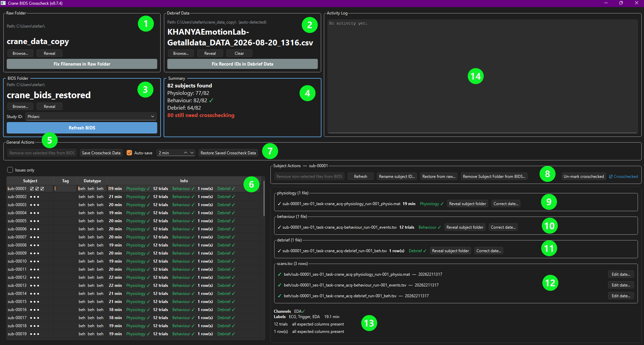Click the Crosscheck checkmark icon in Subject Actions
This screenshot has height=345, width=644.
611,177
